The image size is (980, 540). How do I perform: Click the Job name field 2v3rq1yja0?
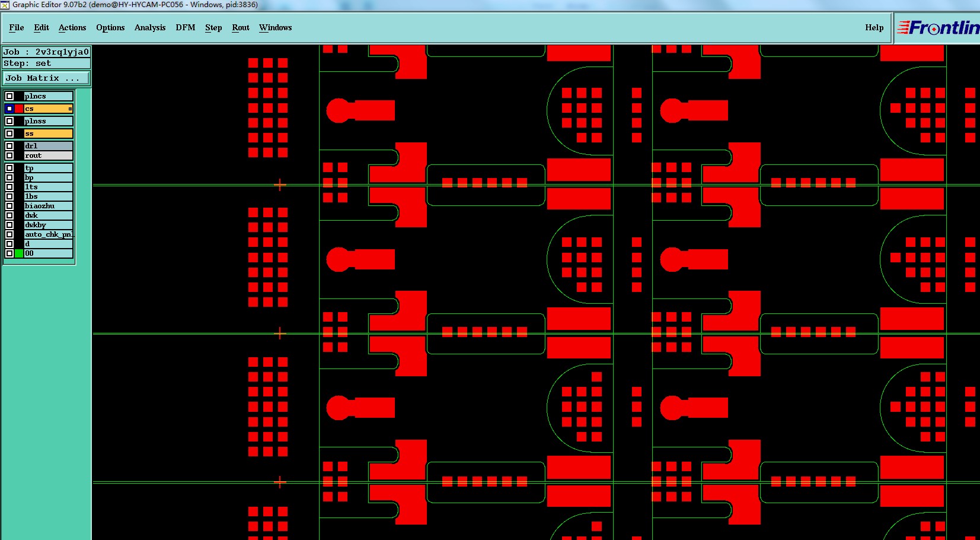46,52
